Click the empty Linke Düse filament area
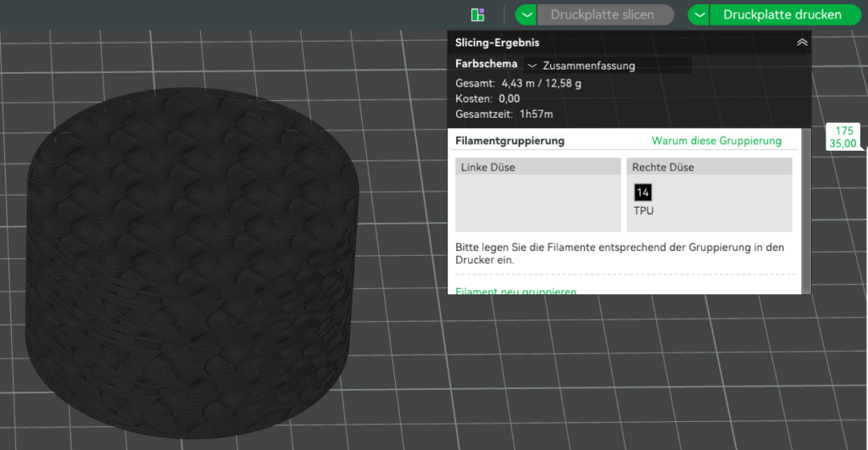Screen dimensions: 868x450 pyautogui.click(x=537, y=203)
